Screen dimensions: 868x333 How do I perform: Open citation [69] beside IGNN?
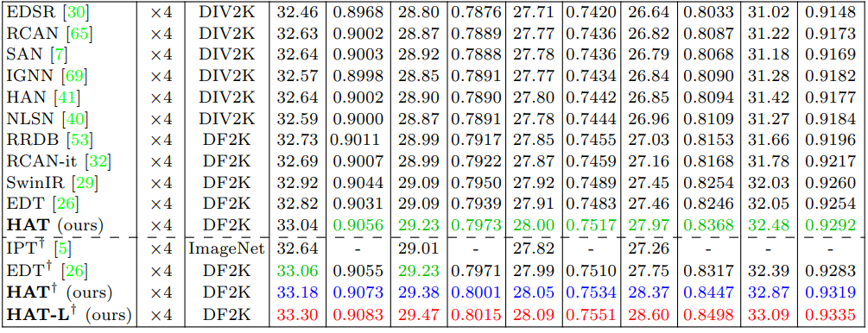point(74,76)
